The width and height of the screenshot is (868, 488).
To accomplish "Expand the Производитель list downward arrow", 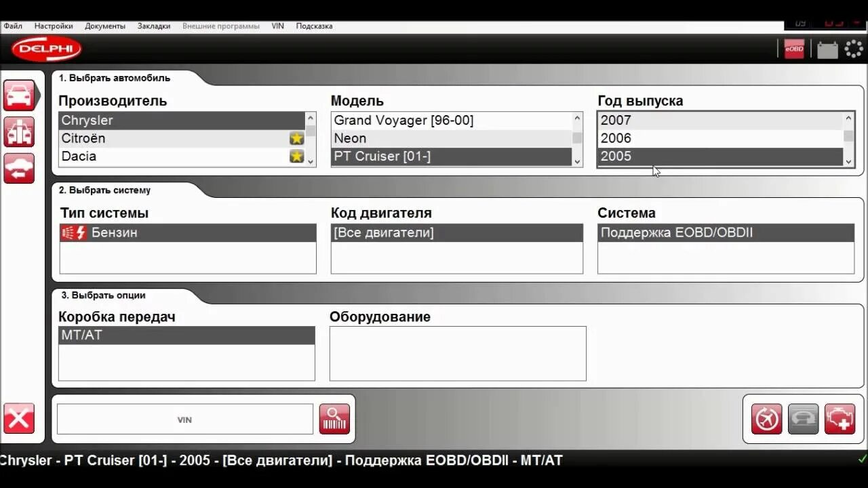I will click(x=311, y=162).
